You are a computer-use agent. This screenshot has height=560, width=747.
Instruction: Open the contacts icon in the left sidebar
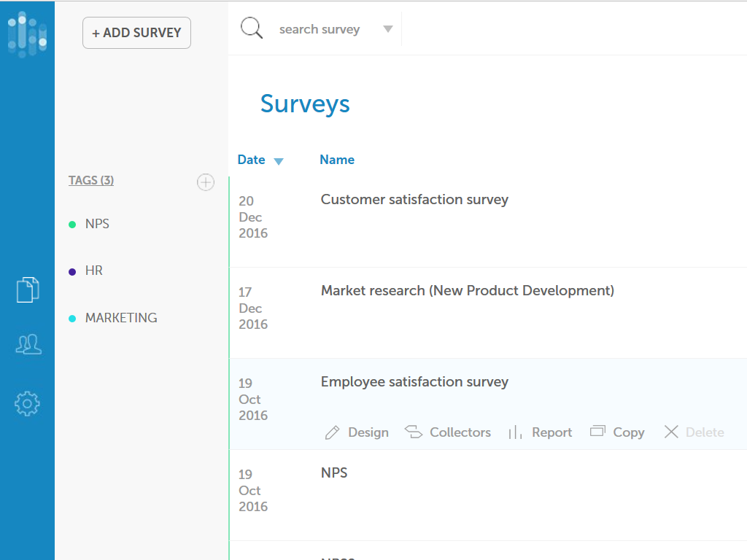click(x=27, y=343)
